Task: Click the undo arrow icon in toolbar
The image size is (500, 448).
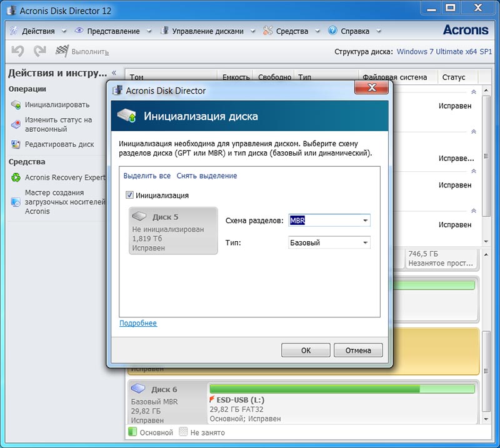Action: [x=17, y=51]
